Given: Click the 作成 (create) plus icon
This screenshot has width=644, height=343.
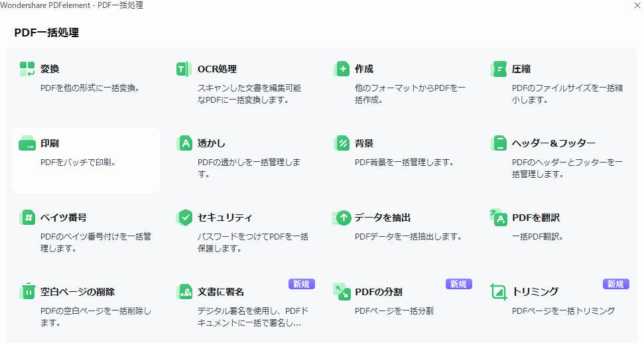Looking at the screenshot, I should pos(342,69).
